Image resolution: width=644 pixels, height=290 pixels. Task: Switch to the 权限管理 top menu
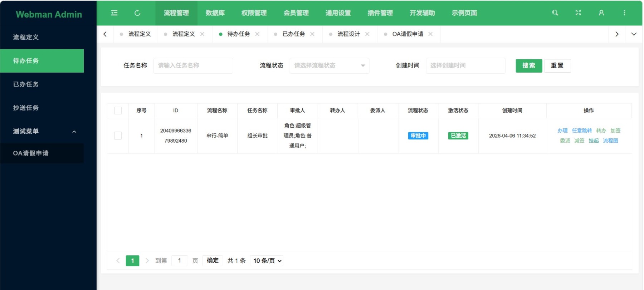(254, 13)
